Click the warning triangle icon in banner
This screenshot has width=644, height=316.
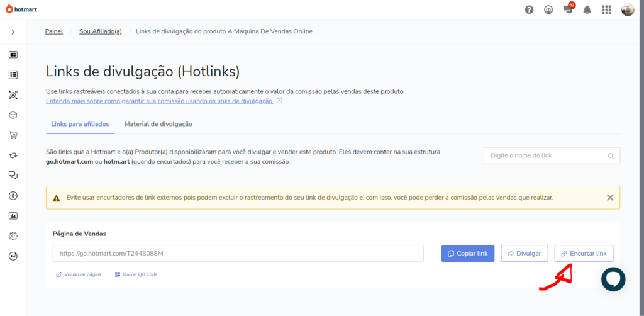56,198
